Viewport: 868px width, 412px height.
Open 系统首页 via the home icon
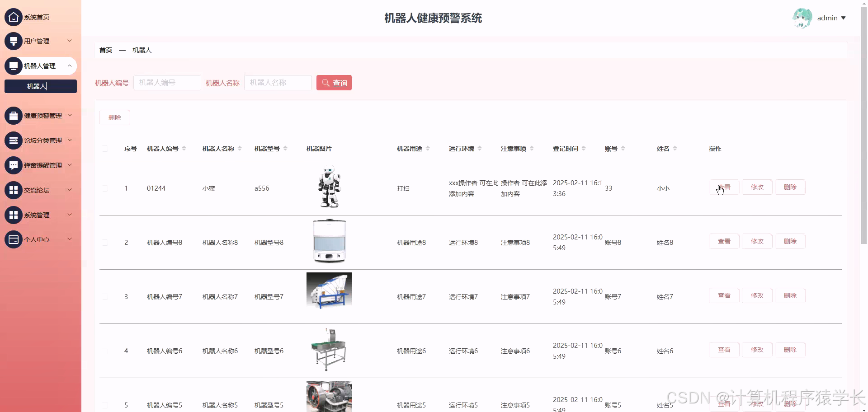pos(13,17)
